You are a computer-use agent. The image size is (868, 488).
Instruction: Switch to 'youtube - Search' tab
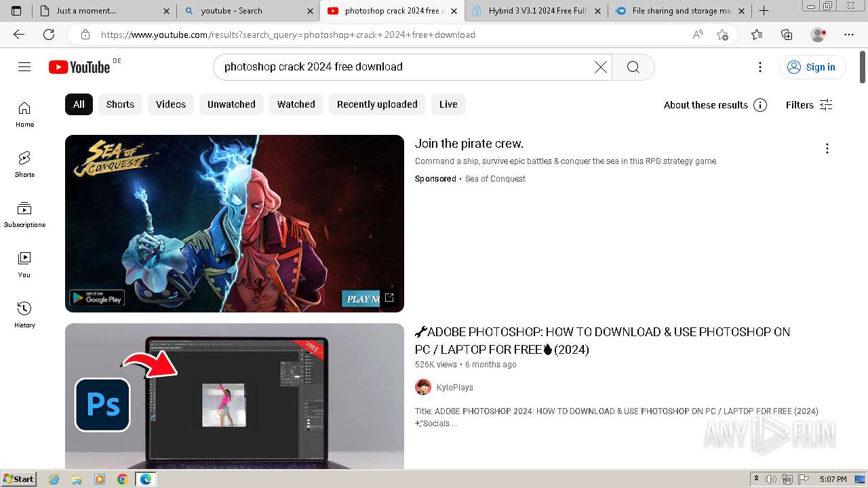pos(248,11)
